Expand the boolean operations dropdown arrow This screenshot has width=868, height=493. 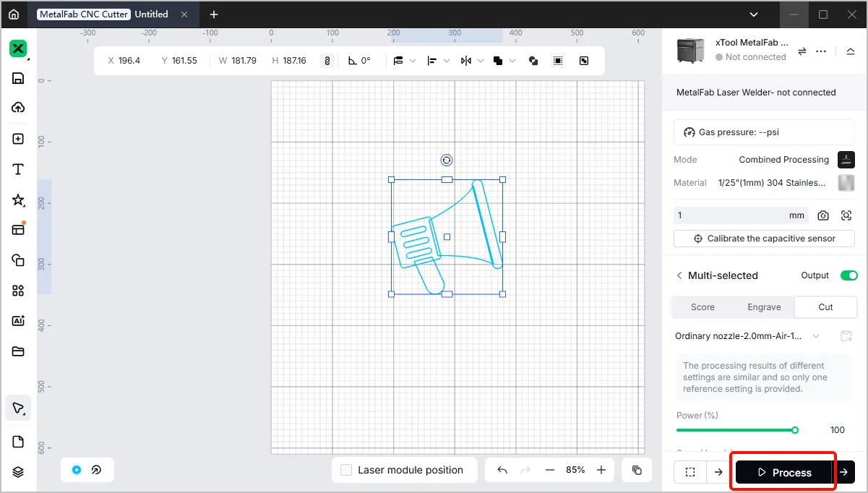pos(513,61)
